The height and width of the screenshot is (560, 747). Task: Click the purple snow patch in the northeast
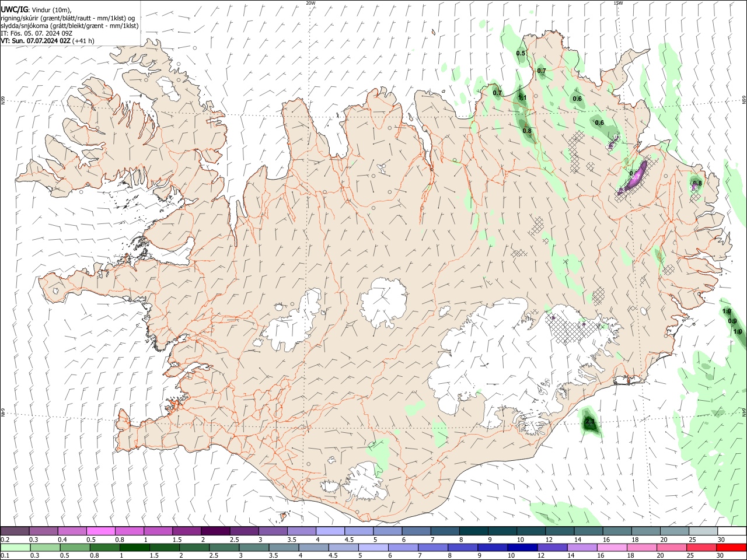click(x=635, y=177)
